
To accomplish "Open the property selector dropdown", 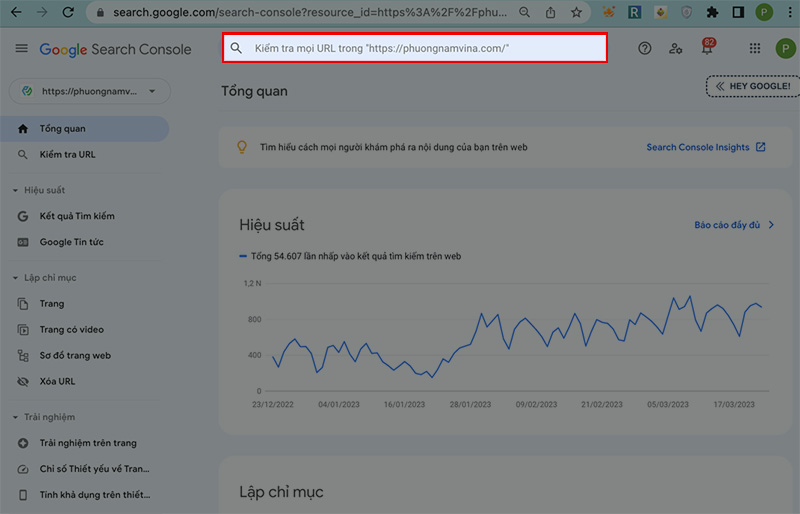I will 90,91.
